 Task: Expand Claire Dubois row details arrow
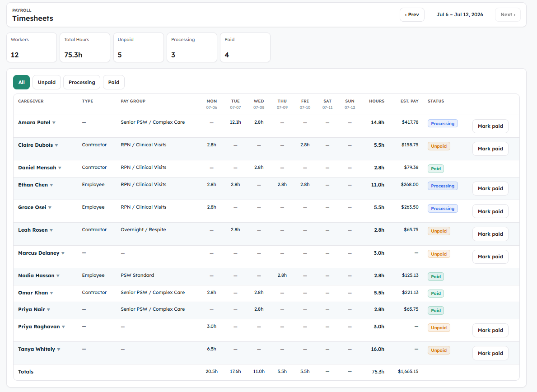[x=56, y=145]
